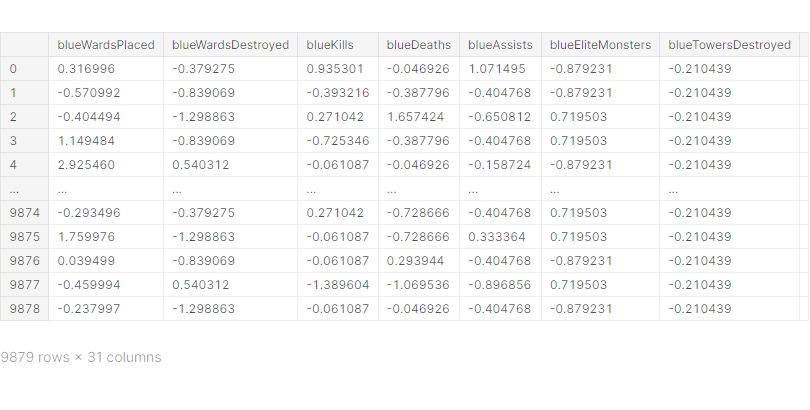The height and width of the screenshot is (410, 810).
Task: Click blueWardsPlaced value 1.759976
Action: pyautogui.click(x=86, y=236)
